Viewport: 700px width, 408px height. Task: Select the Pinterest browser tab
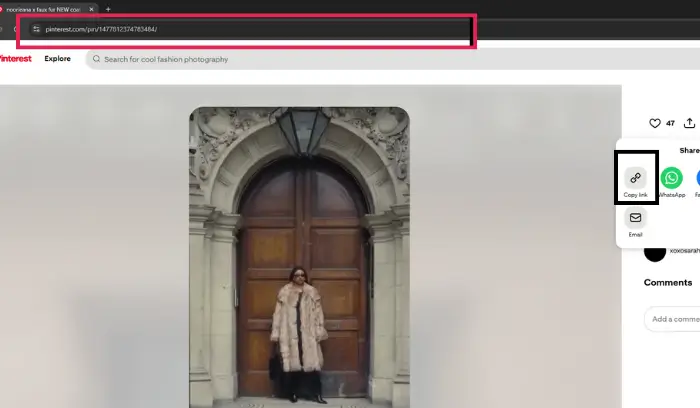(47, 9)
